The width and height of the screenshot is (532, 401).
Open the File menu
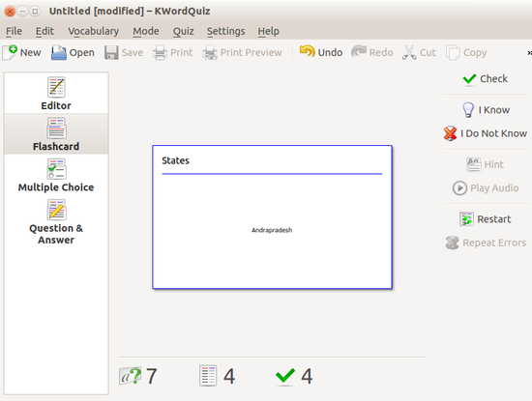click(x=14, y=31)
